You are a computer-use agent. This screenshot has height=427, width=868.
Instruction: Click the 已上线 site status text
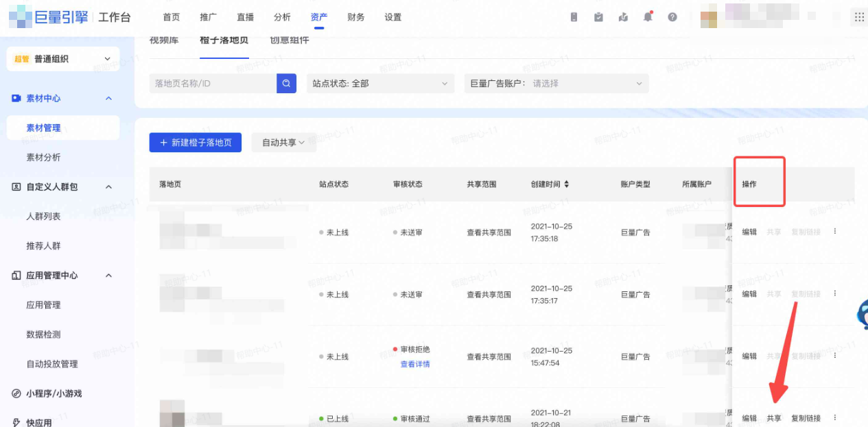click(x=338, y=418)
